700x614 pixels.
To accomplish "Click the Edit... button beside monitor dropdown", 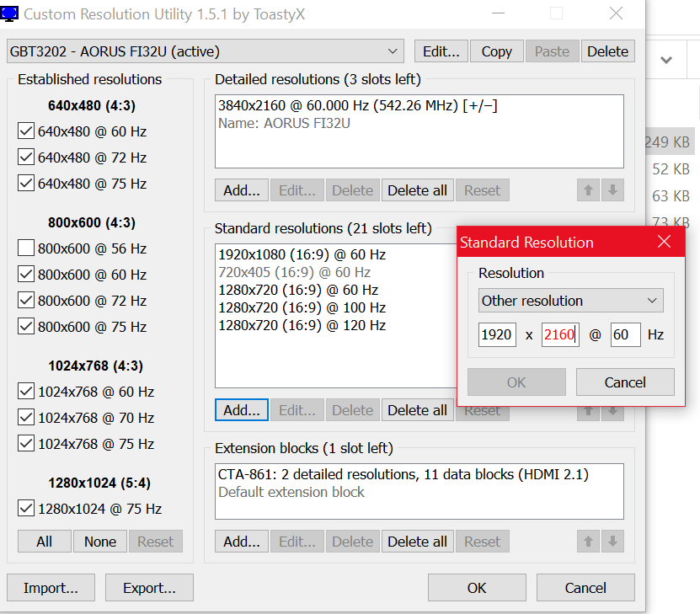I will [x=441, y=51].
